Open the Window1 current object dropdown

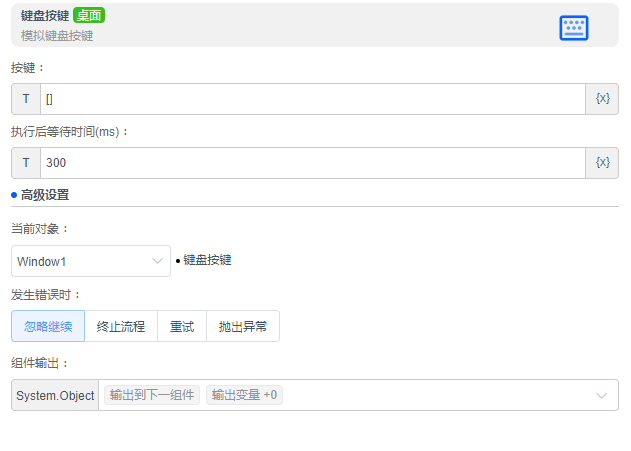point(91,261)
